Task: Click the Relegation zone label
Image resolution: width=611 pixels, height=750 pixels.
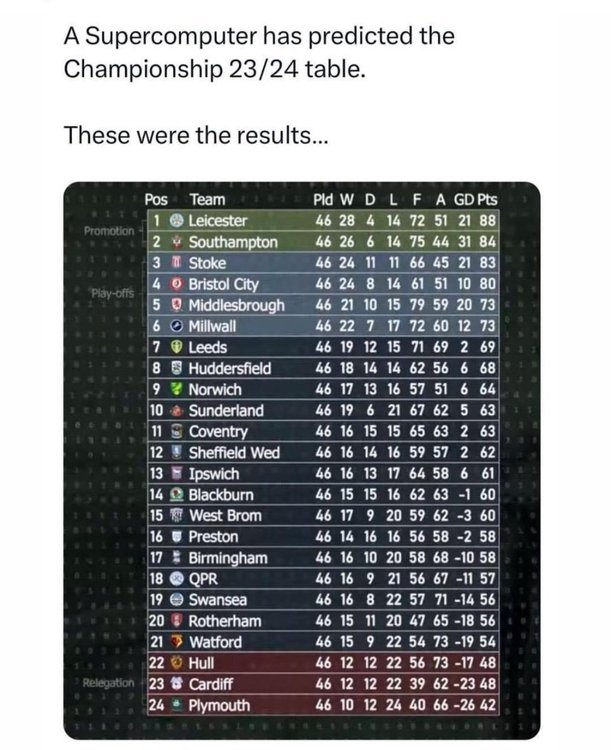Action: click(109, 683)
